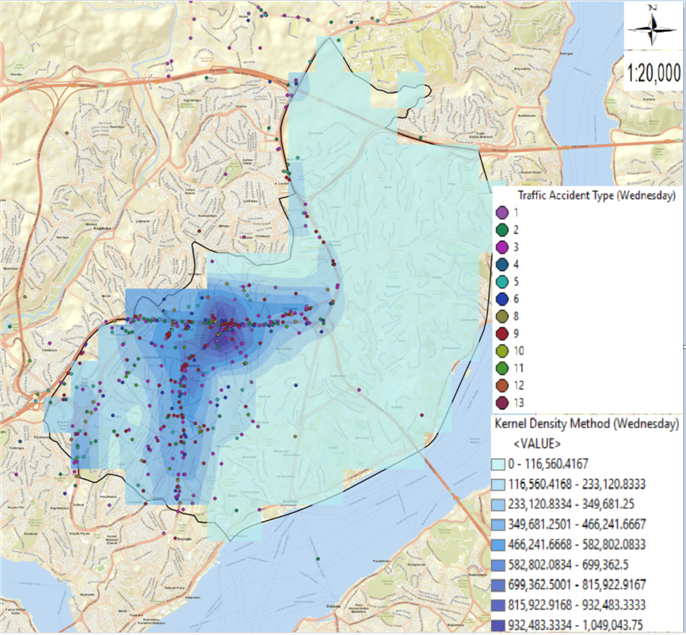Click the Kernel Density Method (Wednesday) heading
Screen dimensions: 686x635
586,425
